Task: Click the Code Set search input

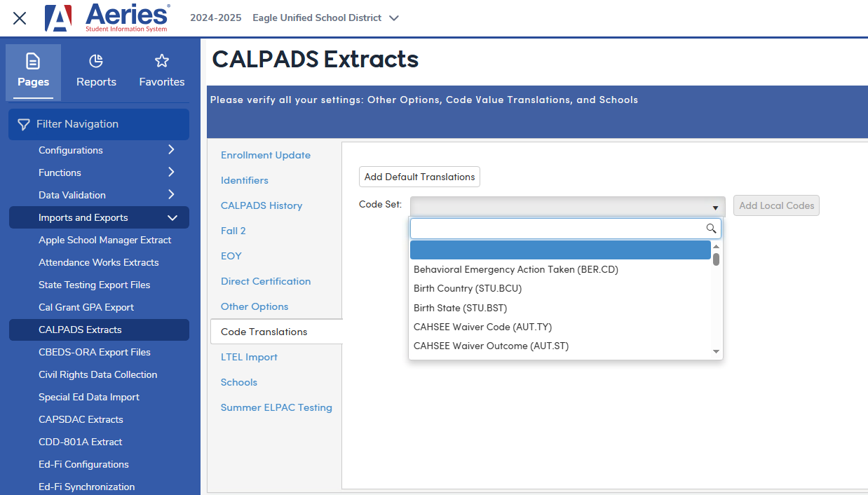Action: [x=565, y=229]
